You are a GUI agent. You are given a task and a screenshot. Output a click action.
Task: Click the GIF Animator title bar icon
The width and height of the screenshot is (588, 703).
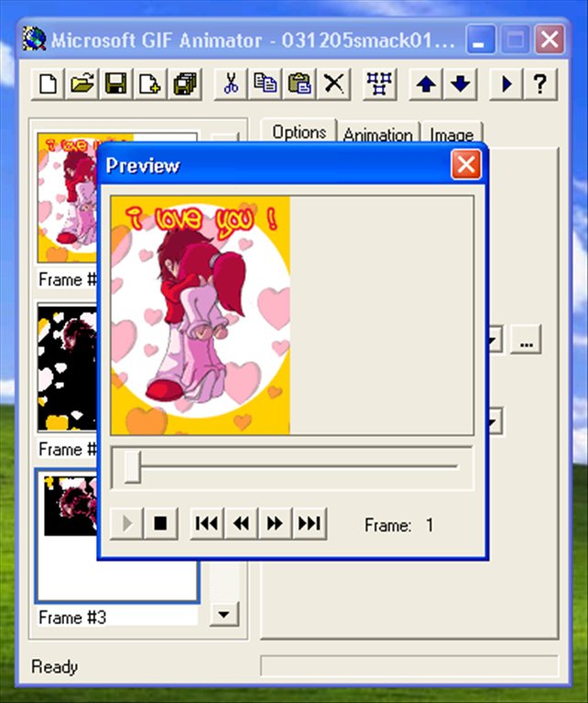point(35,39)
